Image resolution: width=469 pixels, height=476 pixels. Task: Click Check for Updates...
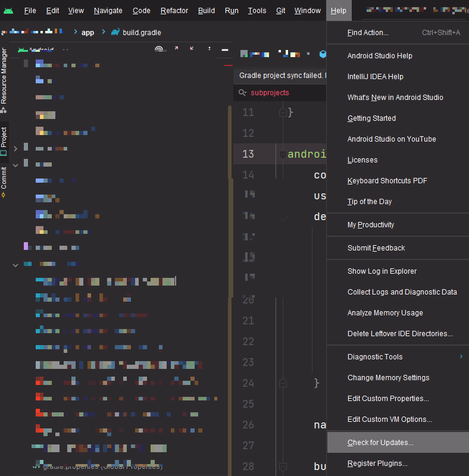click(x=398, y=443)
